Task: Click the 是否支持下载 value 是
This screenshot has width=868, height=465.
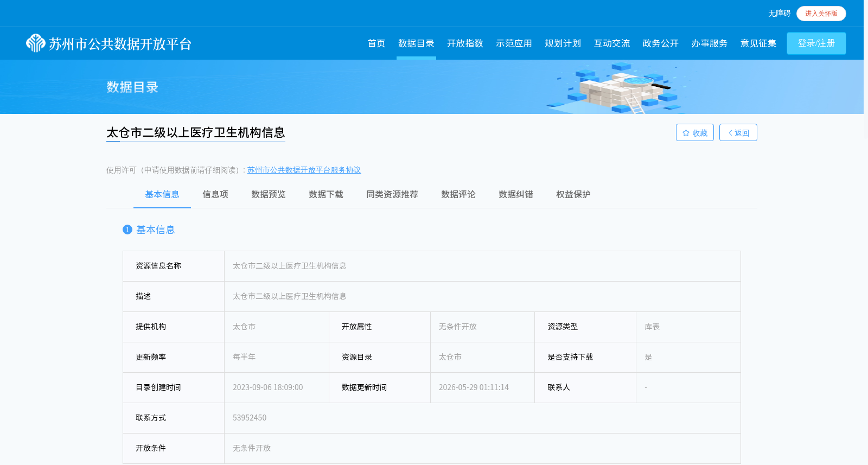Action: (648, 357)
